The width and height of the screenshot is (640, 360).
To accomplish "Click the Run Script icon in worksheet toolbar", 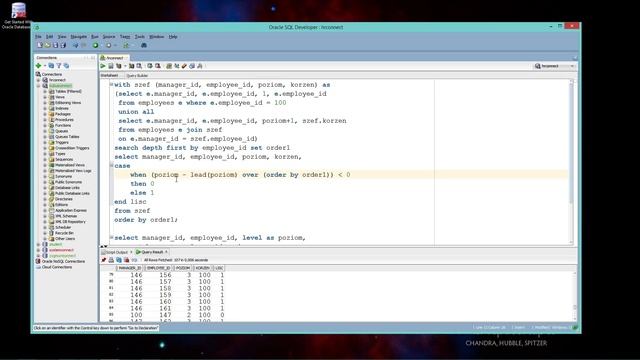I will 111,66.
